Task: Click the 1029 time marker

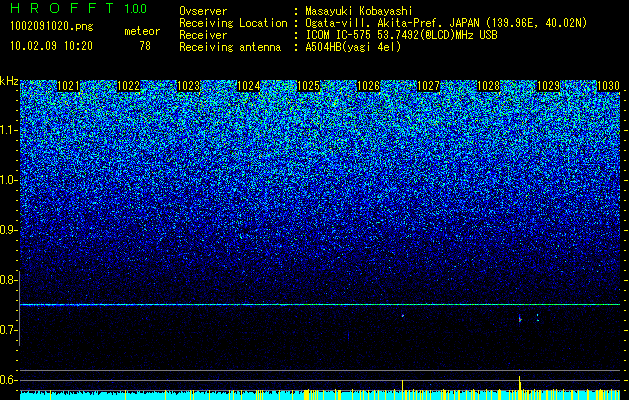Action: point(548,86)
